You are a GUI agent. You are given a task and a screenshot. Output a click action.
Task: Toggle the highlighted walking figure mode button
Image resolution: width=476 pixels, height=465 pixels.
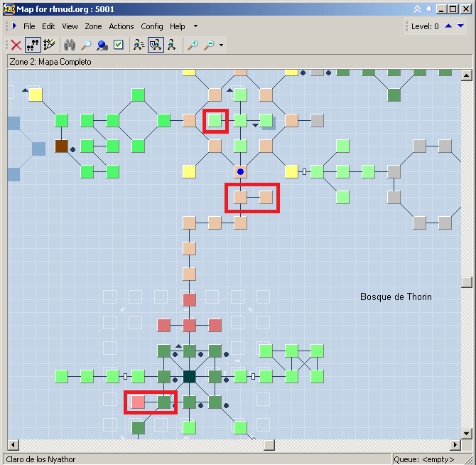tap(155, 45)
